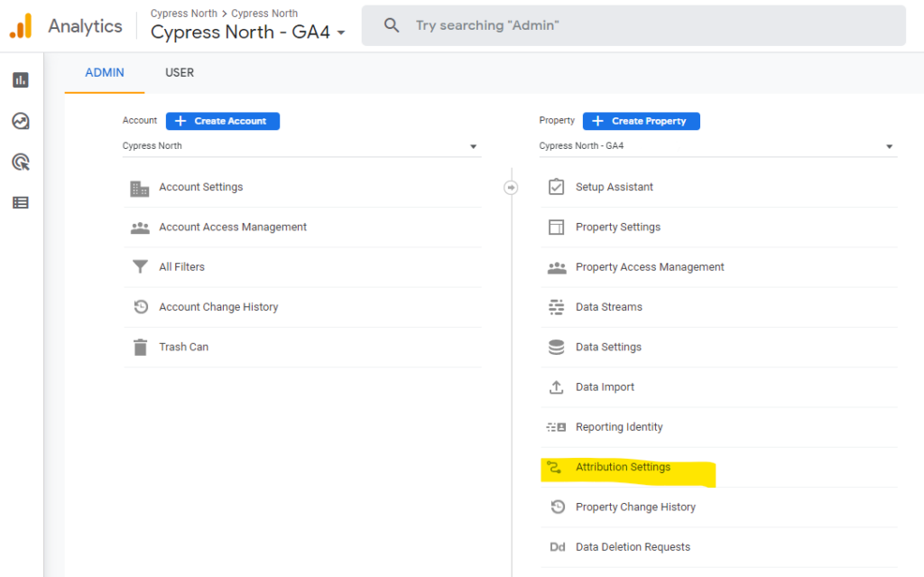Click the Dd Data Deletion Requests icon

[558, 547]
